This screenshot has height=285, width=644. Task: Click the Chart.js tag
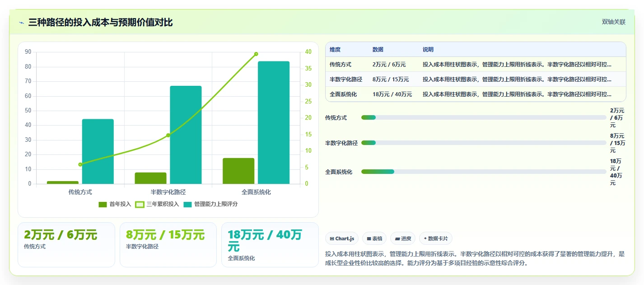[342, 238]
